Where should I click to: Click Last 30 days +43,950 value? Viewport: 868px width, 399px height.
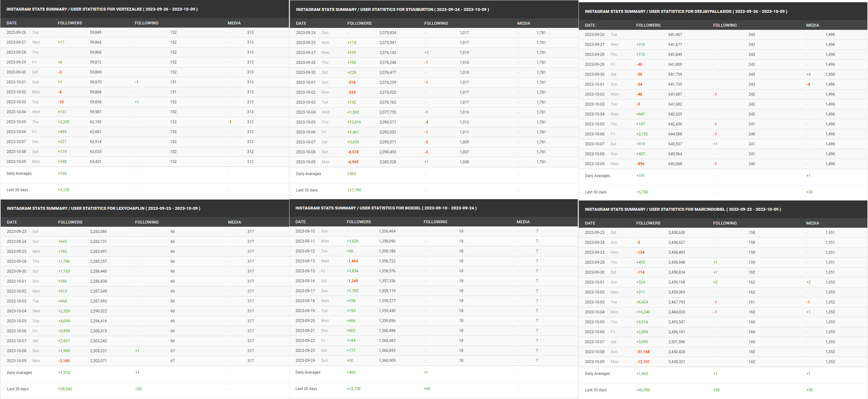point(643,390)
